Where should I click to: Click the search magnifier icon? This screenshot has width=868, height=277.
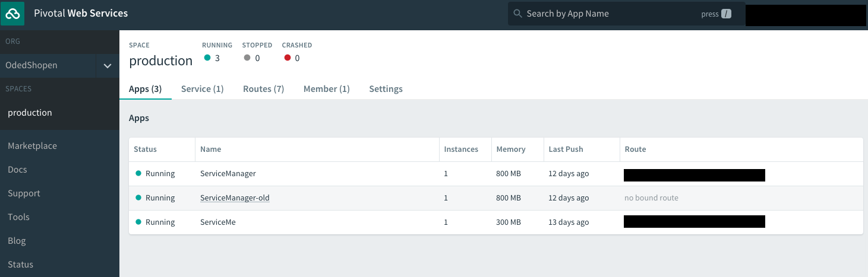[x=517, y=14]
